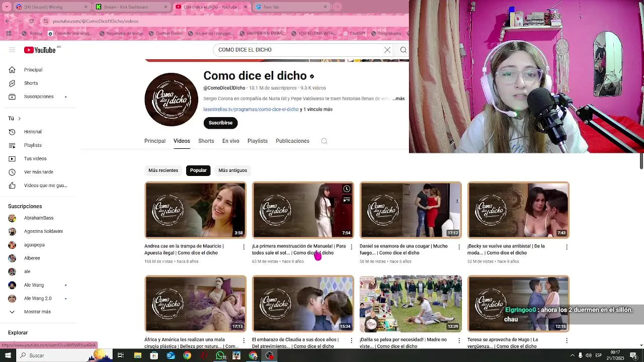
Task: Open Task View on the taskbar
Action: coord(121,355)
